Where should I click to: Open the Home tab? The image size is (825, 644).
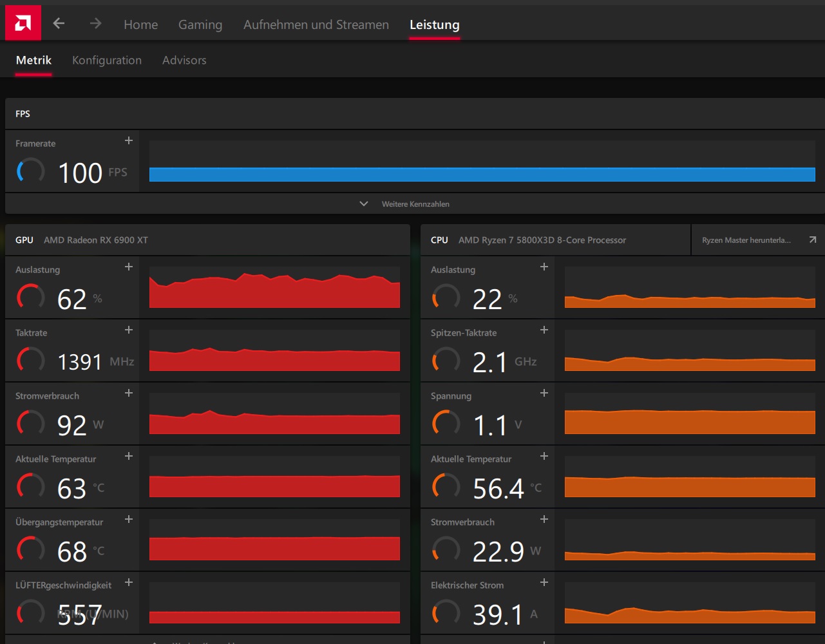click(x=140, y=24)
